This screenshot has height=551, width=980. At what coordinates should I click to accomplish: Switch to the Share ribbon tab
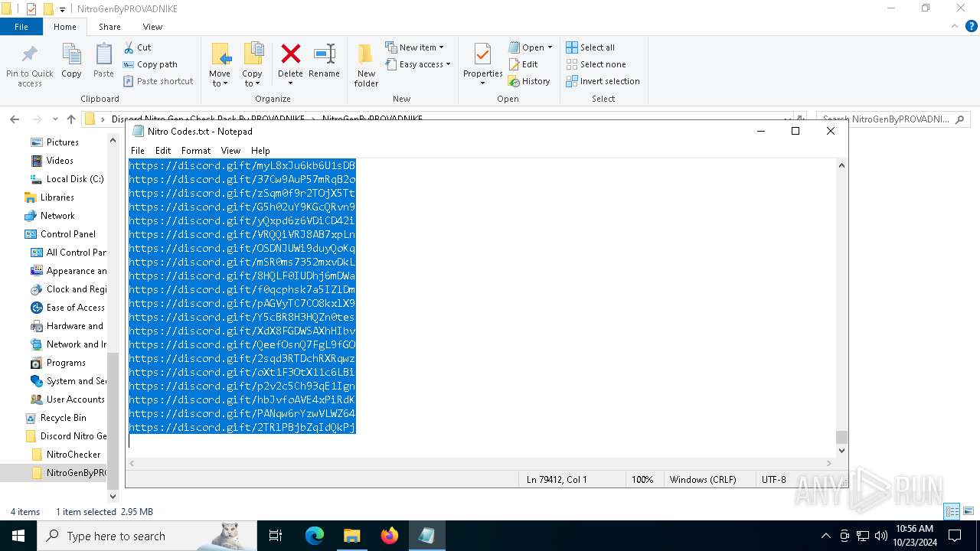[109, 27]
